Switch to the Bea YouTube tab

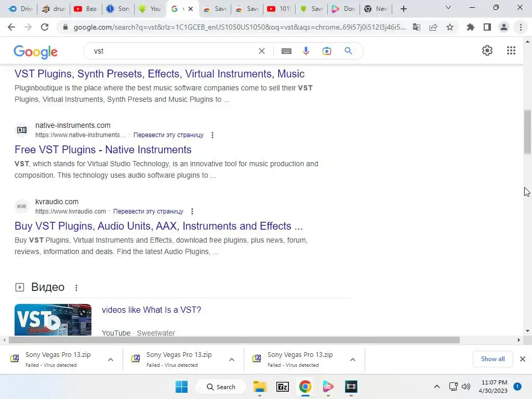coord(86,9)
